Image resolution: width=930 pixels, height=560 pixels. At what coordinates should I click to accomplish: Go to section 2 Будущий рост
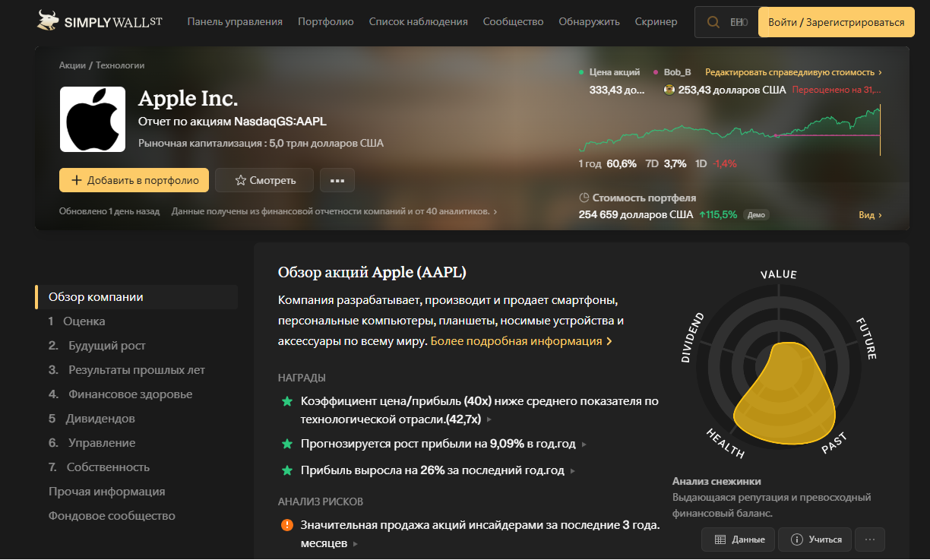click(x=96, y=346)
